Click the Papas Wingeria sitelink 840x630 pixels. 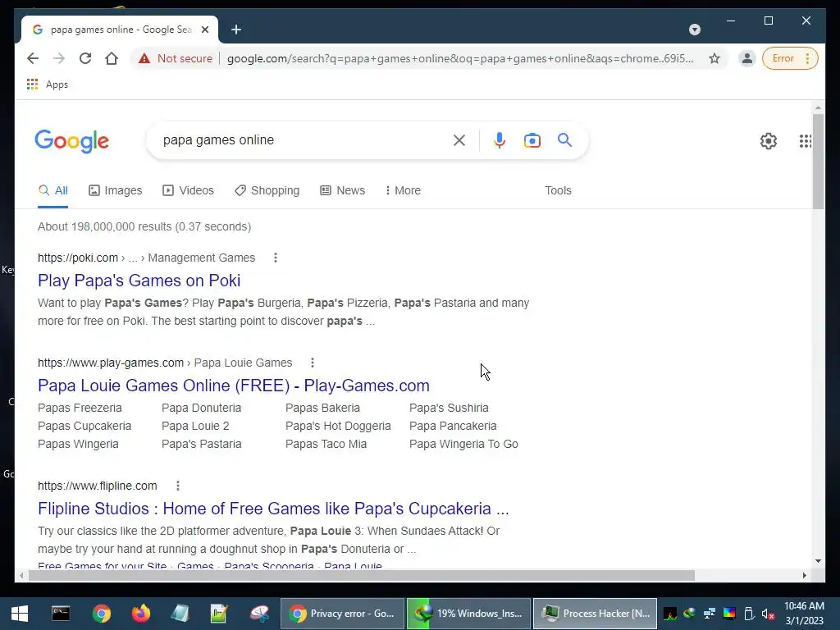pos(78,444)
